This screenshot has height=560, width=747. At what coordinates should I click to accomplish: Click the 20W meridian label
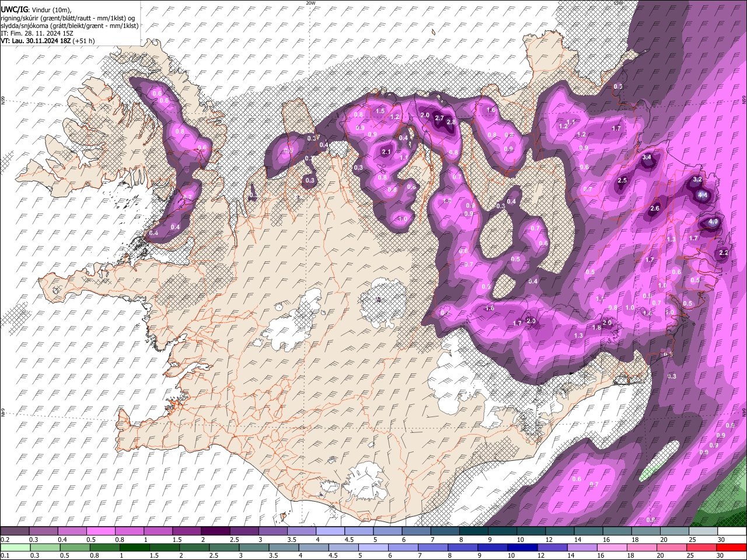(310, 3)
